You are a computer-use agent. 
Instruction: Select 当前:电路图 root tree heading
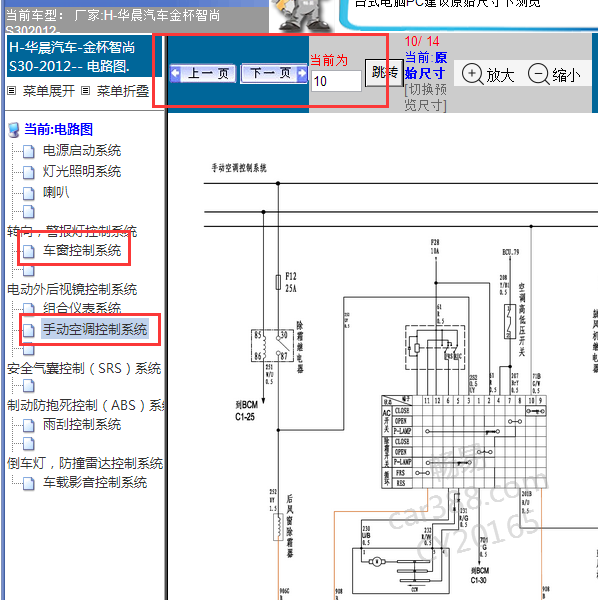click(59, 129)
